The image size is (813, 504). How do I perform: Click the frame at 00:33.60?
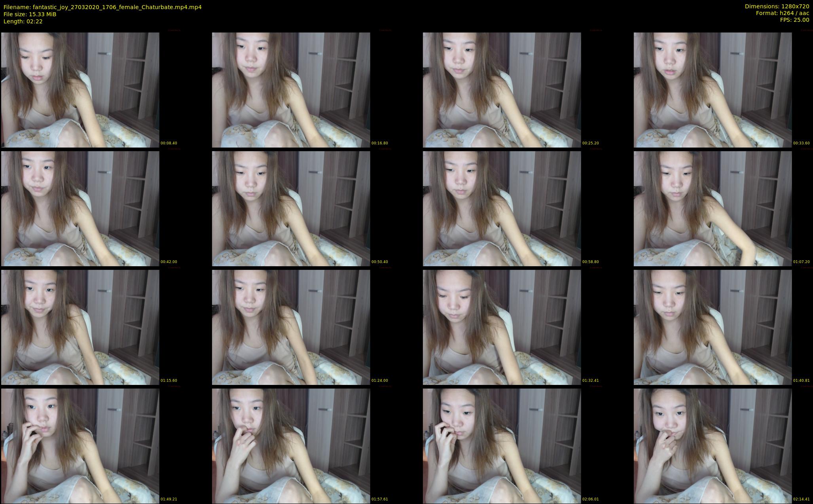point(713,90)
